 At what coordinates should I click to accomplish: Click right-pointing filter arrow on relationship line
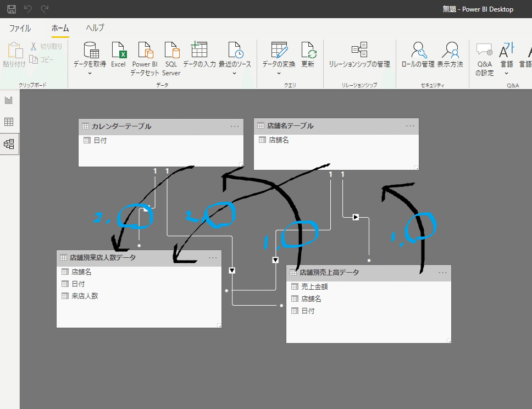click(356, 217)
